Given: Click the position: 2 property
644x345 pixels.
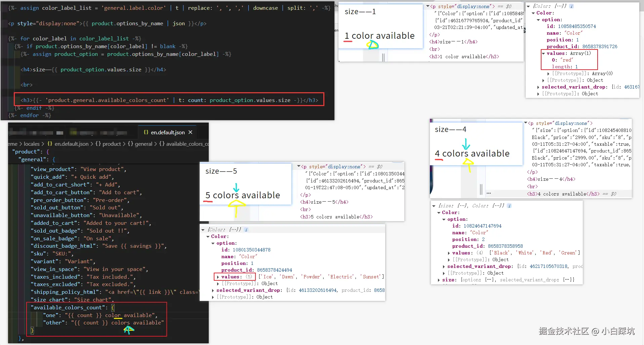Looking at the screenshot, I should (468, 239).
